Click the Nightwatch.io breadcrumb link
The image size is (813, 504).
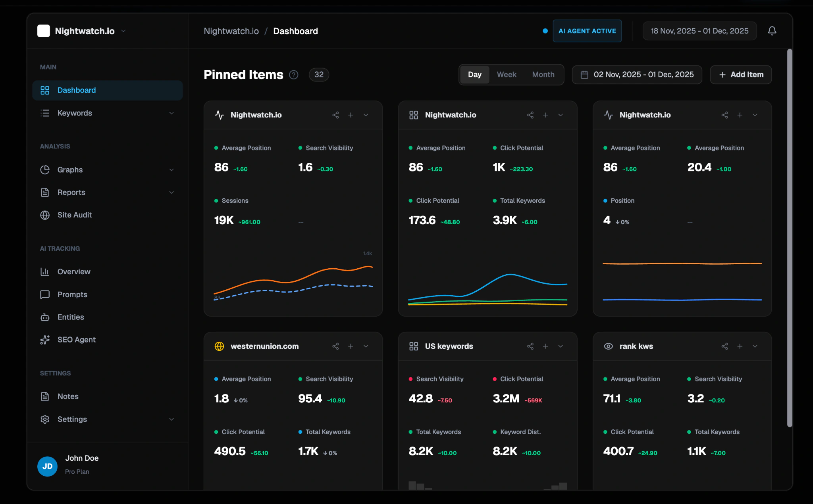point(231,31)
